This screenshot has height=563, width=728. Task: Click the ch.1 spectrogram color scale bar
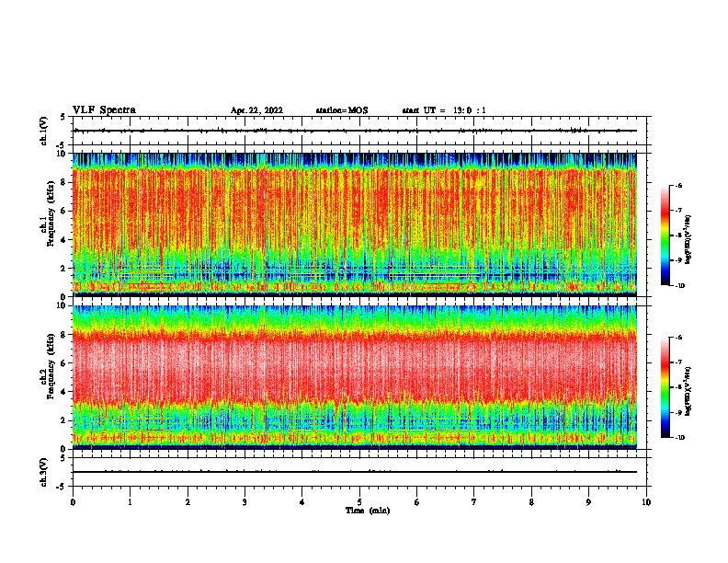tap(665, 236)
